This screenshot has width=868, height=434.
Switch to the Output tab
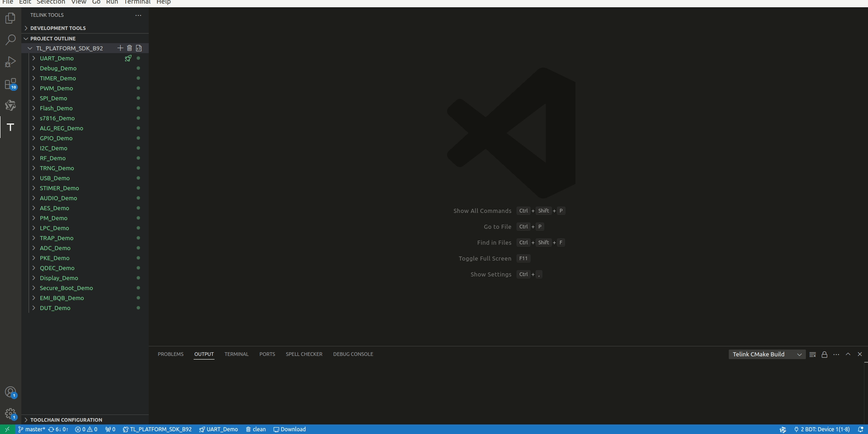click(x=204, y=355)
